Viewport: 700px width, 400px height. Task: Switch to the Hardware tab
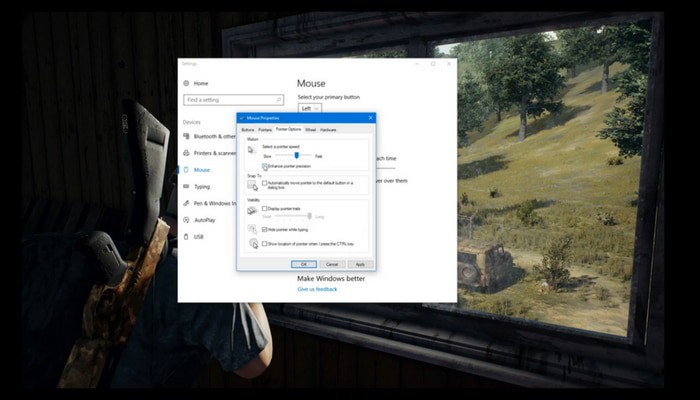point(328,130)
